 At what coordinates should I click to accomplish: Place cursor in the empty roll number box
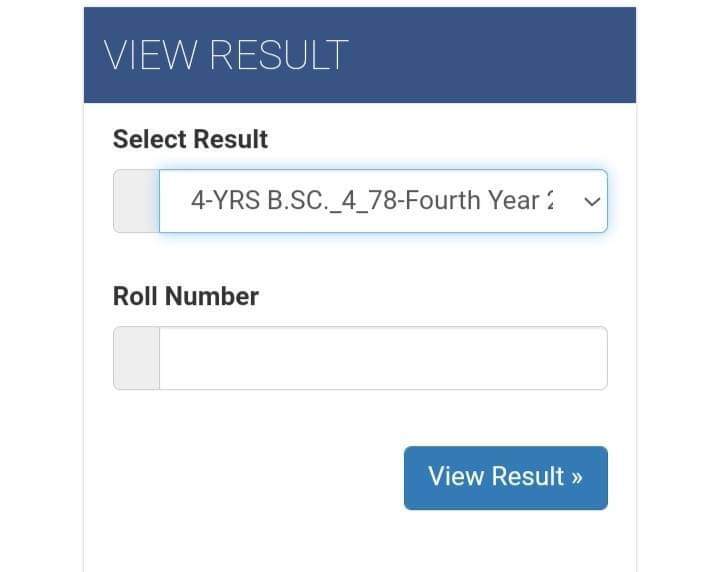tap(382, 358)
